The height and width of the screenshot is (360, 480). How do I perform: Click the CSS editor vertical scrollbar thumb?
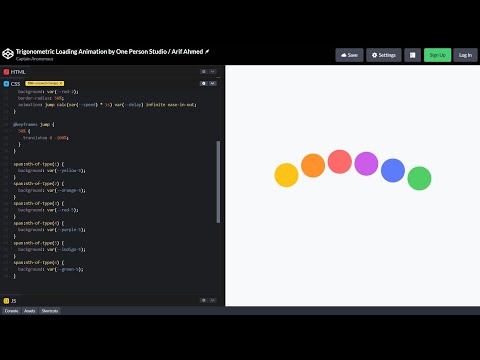pos(218,182)
